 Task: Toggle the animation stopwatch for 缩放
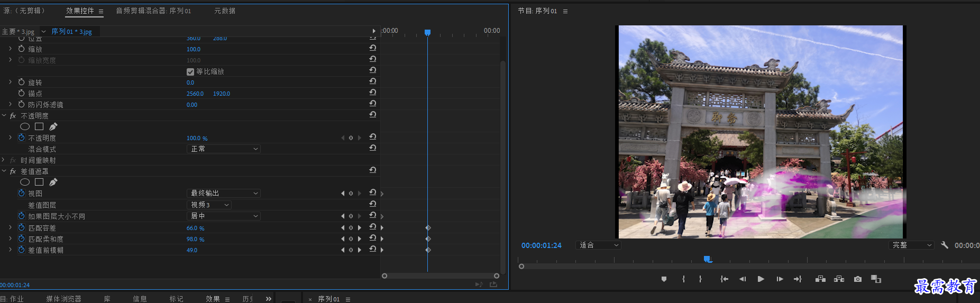(21, 49)
